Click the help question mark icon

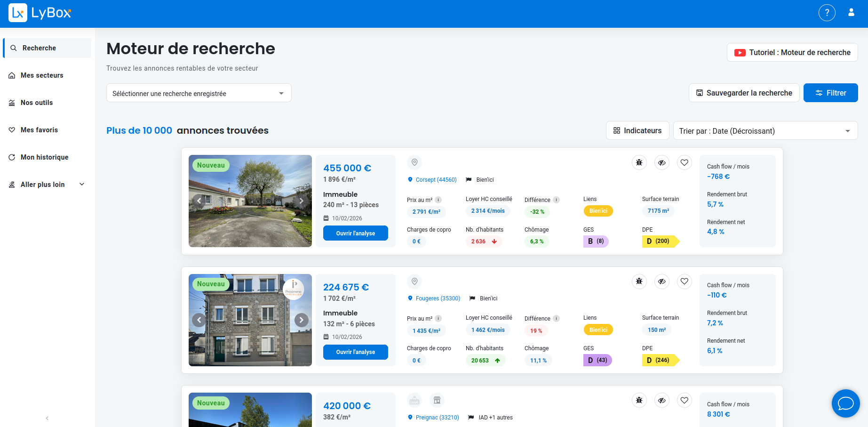coord(827,13)
